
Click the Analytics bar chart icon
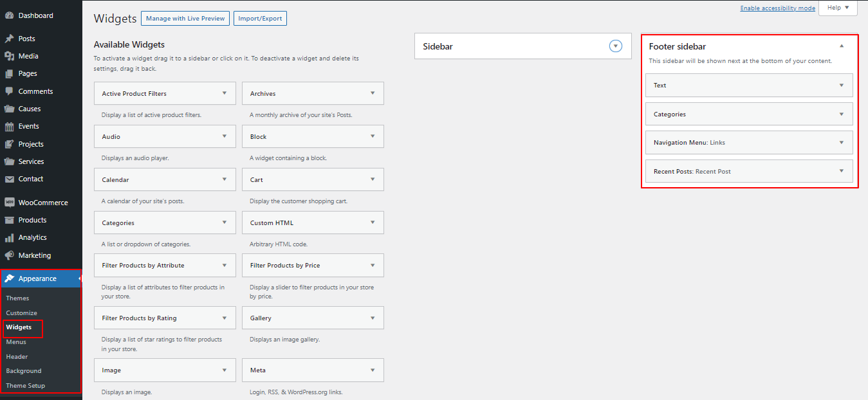coord(9,238)
